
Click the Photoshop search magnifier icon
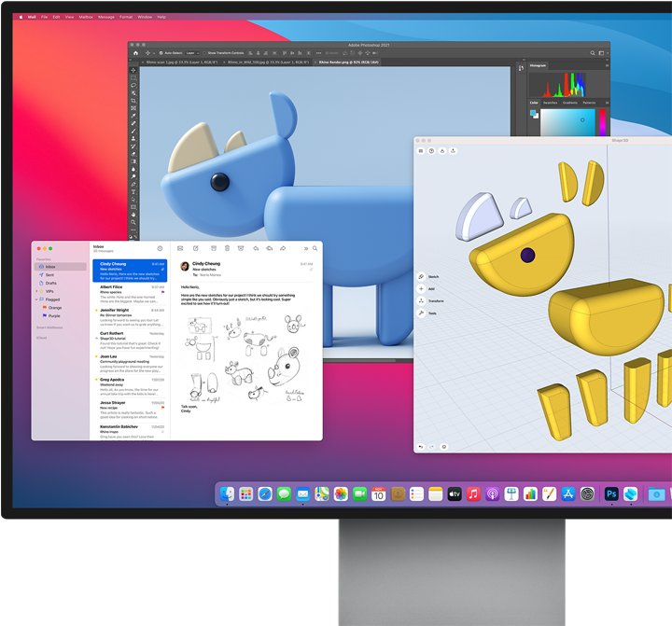point(593,53)
